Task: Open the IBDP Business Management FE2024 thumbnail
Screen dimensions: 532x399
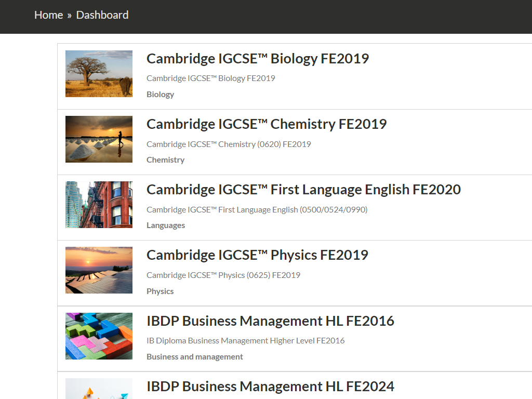Action: pos(99,389)
